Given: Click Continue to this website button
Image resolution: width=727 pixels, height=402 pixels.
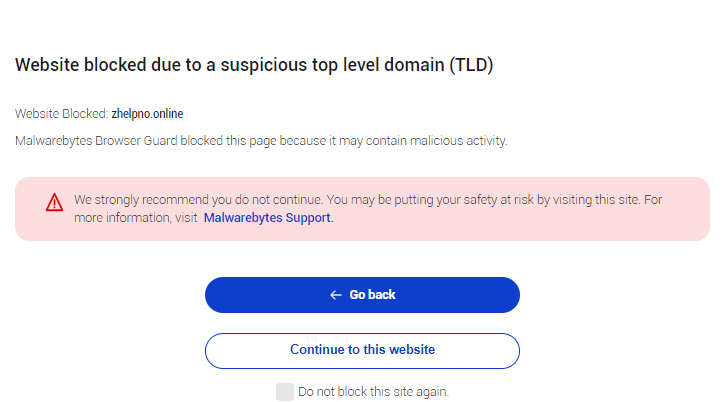Looking at the screenshot, I should point(362,350).
